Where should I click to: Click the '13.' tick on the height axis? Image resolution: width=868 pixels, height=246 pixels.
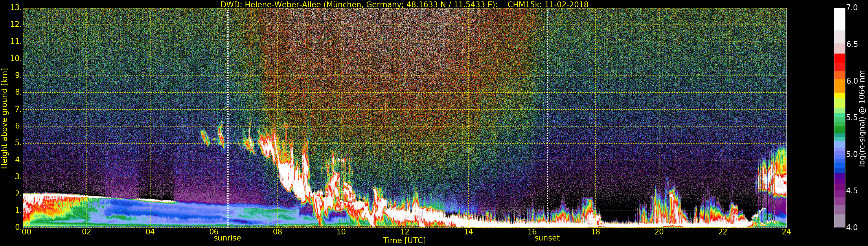pyautogui.click(x=16, y=8)
